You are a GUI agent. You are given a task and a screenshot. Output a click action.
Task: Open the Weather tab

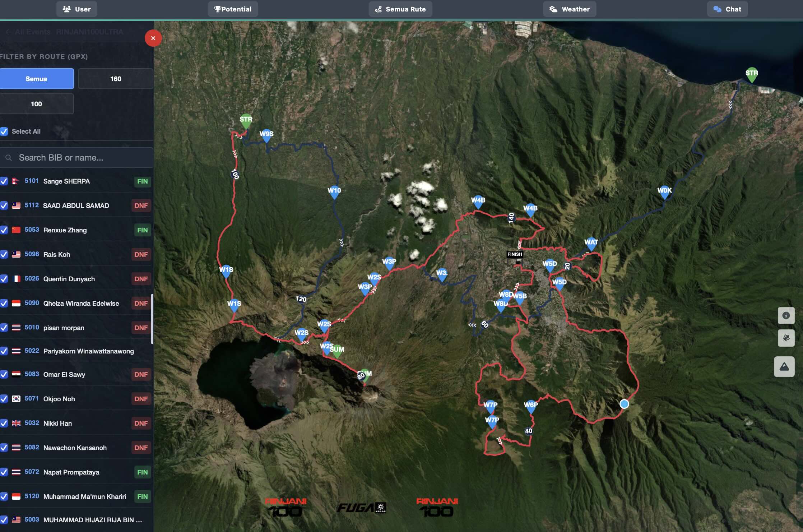[570, 9]
